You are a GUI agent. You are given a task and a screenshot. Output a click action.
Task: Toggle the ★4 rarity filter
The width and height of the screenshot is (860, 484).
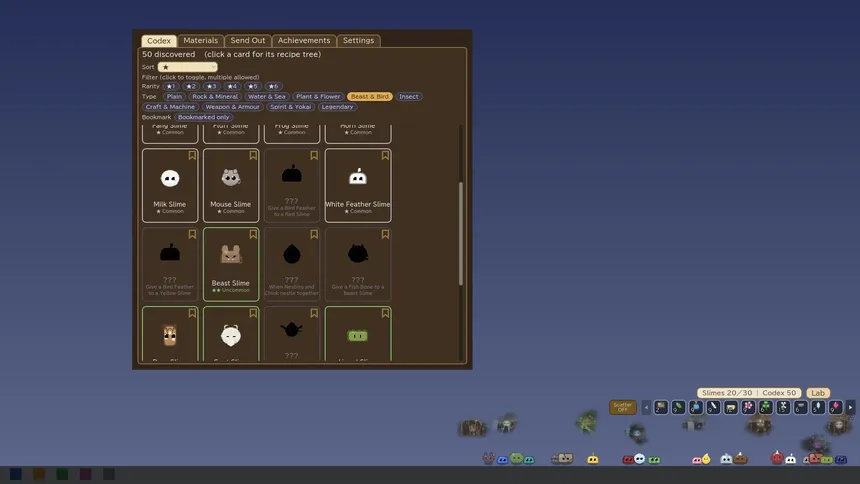click(x=232, y=86)
